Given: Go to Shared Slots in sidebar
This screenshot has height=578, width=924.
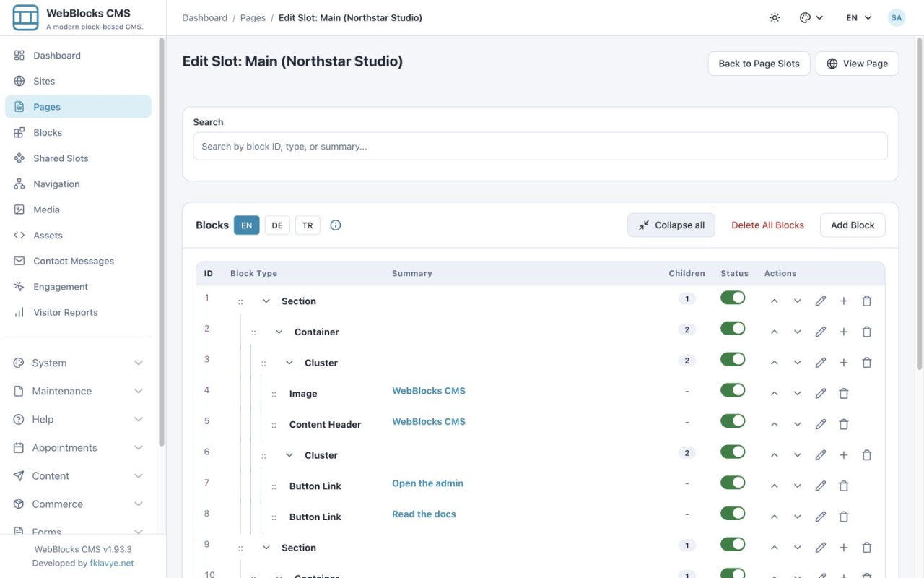Looking at the screenshot, I should coord(78,158).
